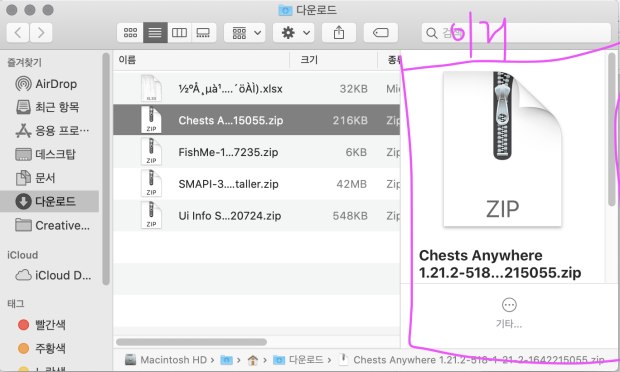
Task: Switch to column view mode
Action: [x=179, y=33]
